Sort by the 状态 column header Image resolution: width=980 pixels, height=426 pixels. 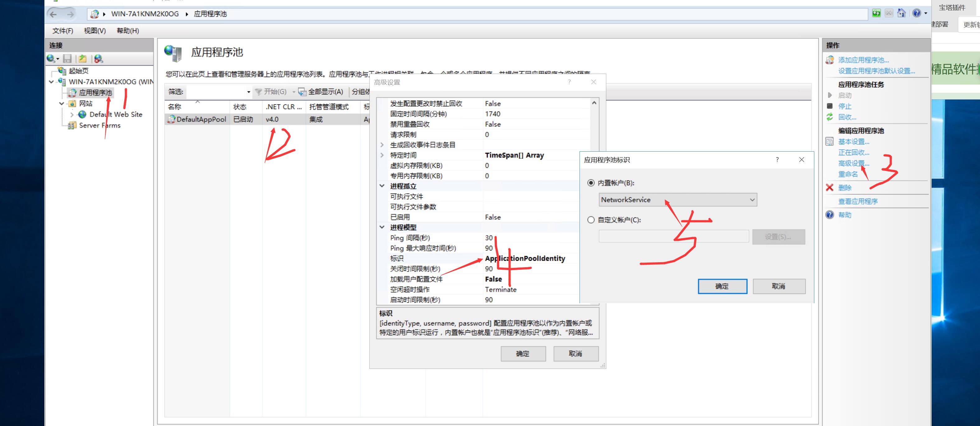[246, 107]
